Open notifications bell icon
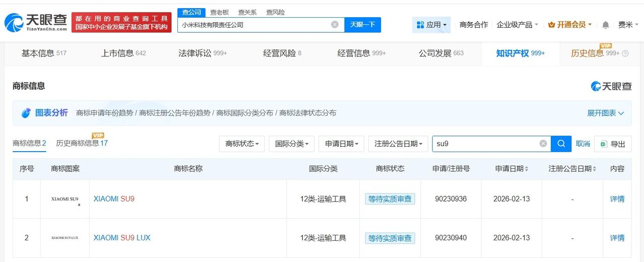 (606, 25)
